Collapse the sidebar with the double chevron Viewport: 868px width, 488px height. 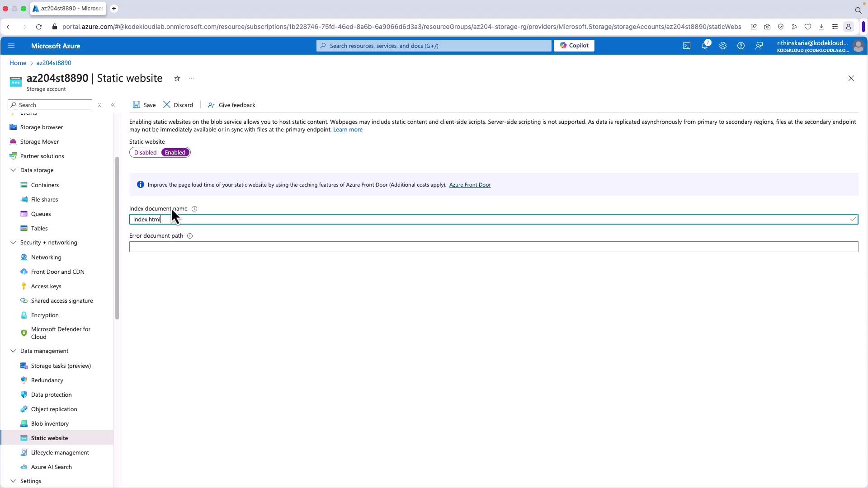coord(113,105)
